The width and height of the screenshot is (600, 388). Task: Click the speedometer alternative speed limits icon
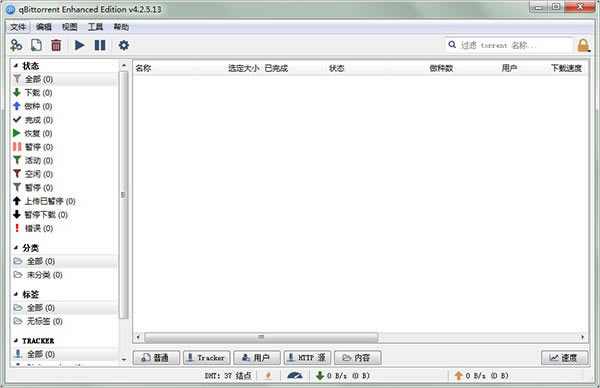pyautogui.click(x=294, y=376)
